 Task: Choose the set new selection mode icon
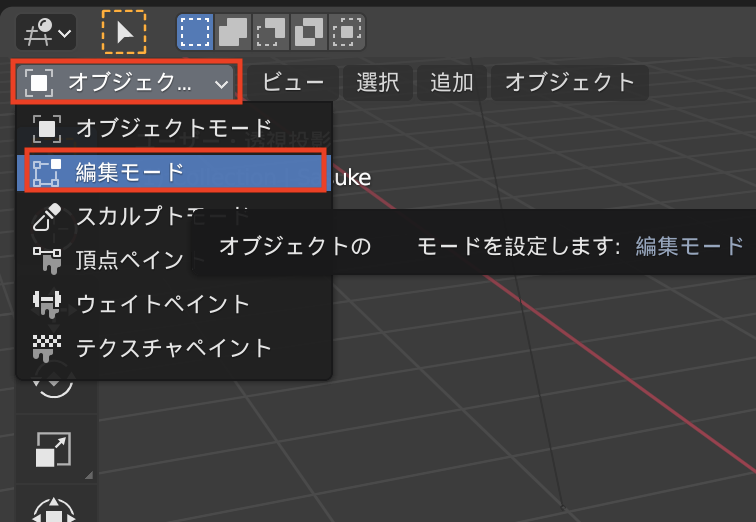click(x=195, y=32)
